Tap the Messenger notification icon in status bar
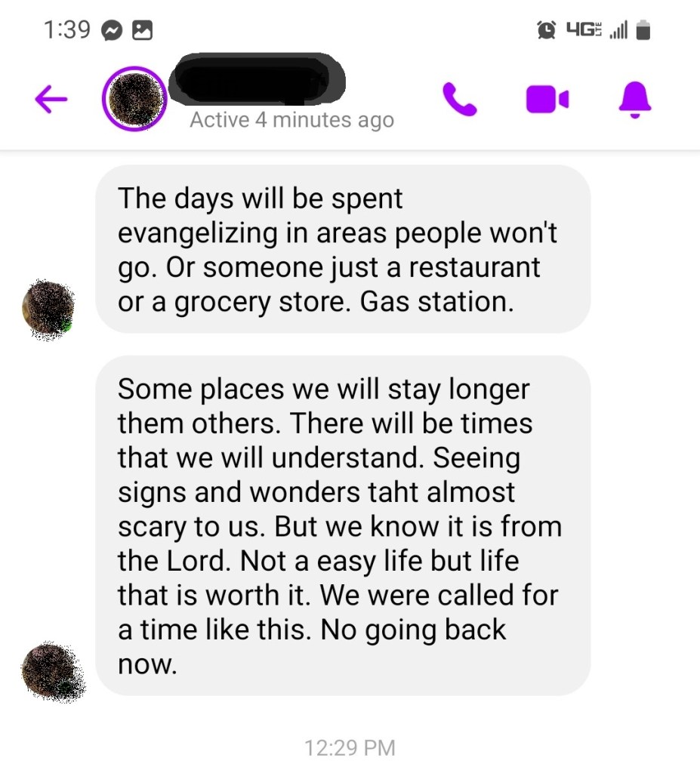This screenshot has height=773, width=700. coord(112,30)
